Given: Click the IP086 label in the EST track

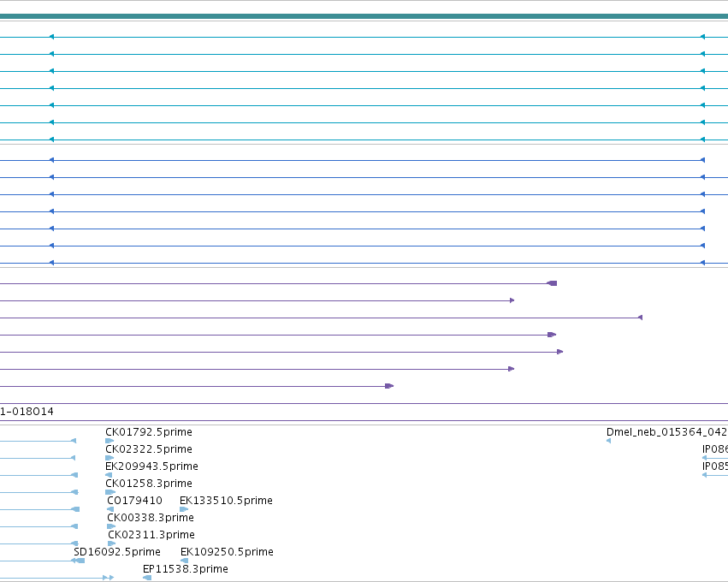Looking at the screenshot, I should pyautogui.click(x=715, y=449).
